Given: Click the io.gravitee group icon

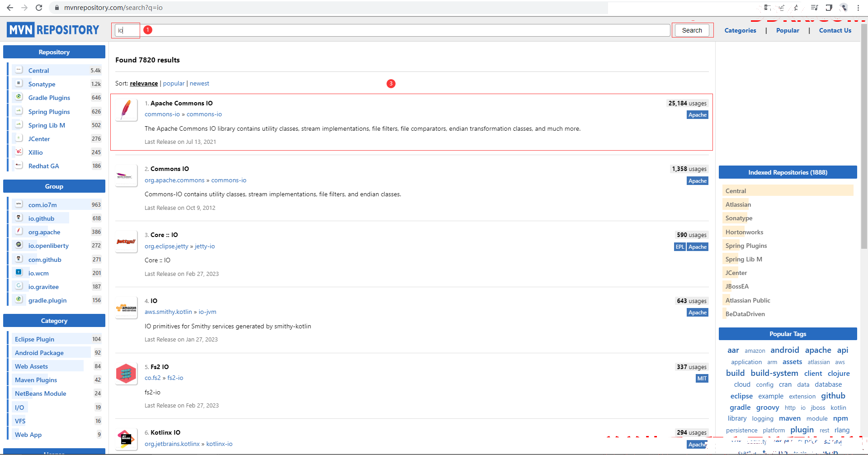Looking at the screenshot, I should click(19, 286).
